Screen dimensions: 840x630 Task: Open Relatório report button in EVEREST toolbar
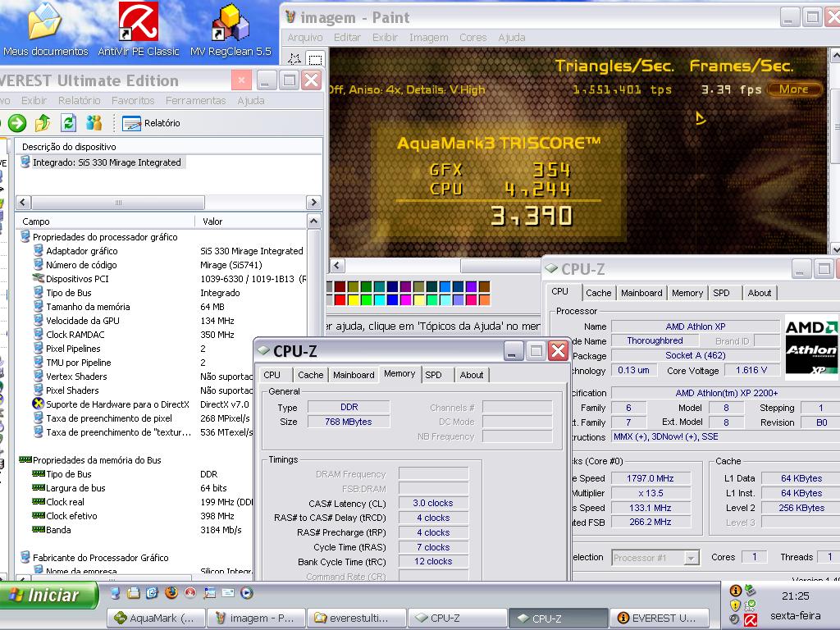(152, 123)
